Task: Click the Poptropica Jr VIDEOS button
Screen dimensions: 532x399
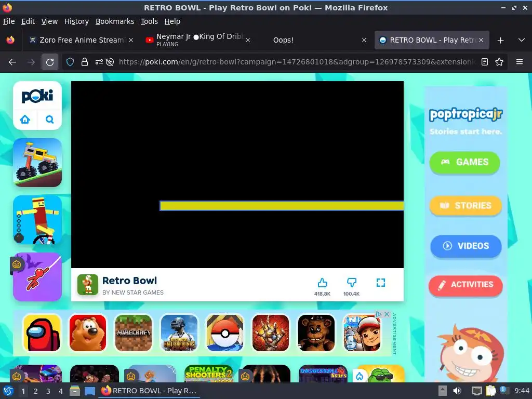Action: click(466, 246)
